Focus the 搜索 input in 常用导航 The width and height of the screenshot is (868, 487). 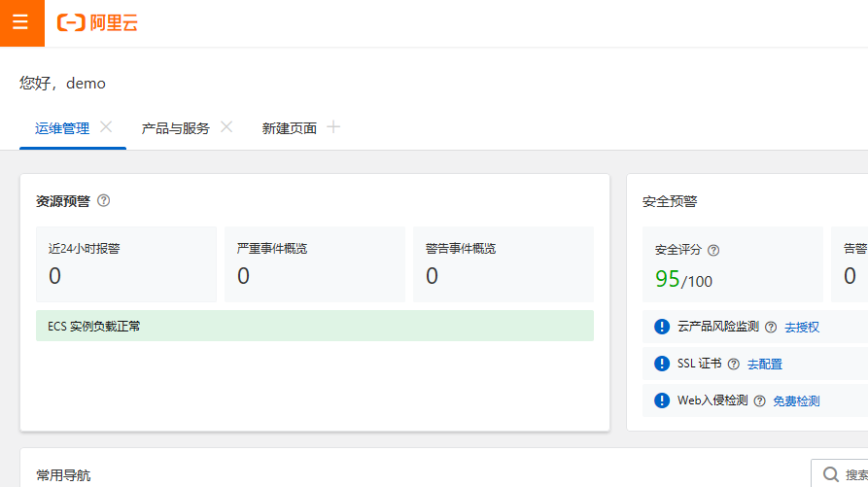846,474
